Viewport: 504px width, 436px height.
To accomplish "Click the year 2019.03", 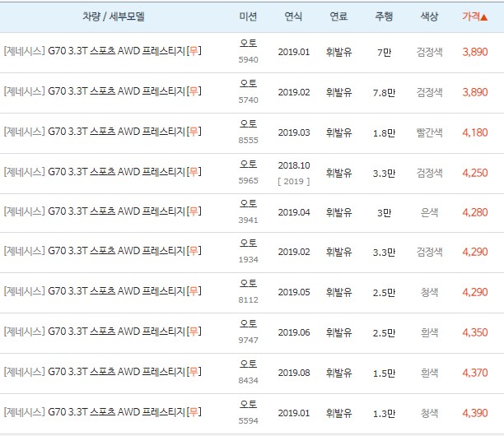I will pyautogui.click(x=294, y=132).
